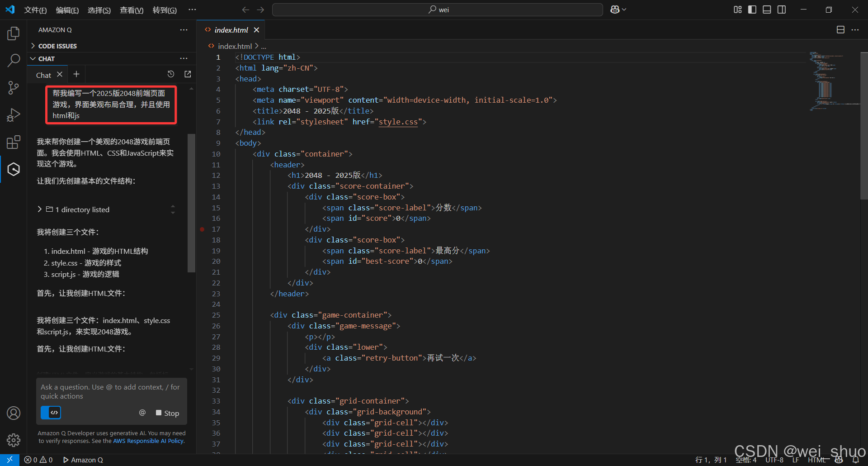Open remote window status bar button

(x=9, y=460)
